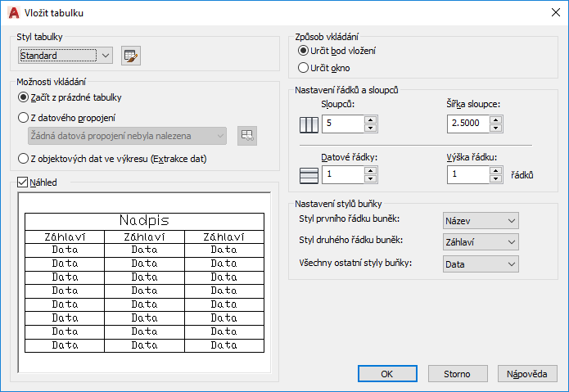Increase the Sloupců column count
Screen dimensions: 569x392
tap(371, 120)
